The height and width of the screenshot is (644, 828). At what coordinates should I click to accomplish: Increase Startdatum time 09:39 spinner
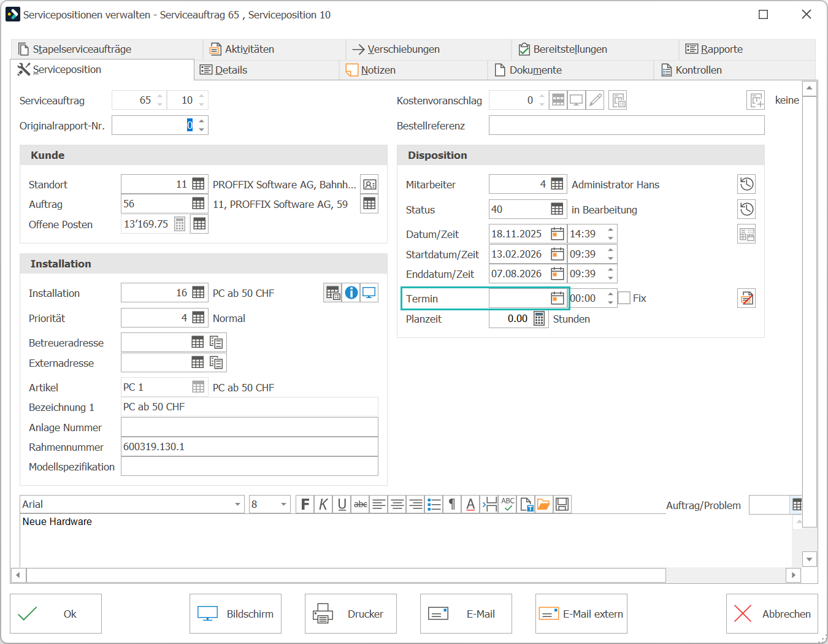pyautogui.click(x=610, y=250)
